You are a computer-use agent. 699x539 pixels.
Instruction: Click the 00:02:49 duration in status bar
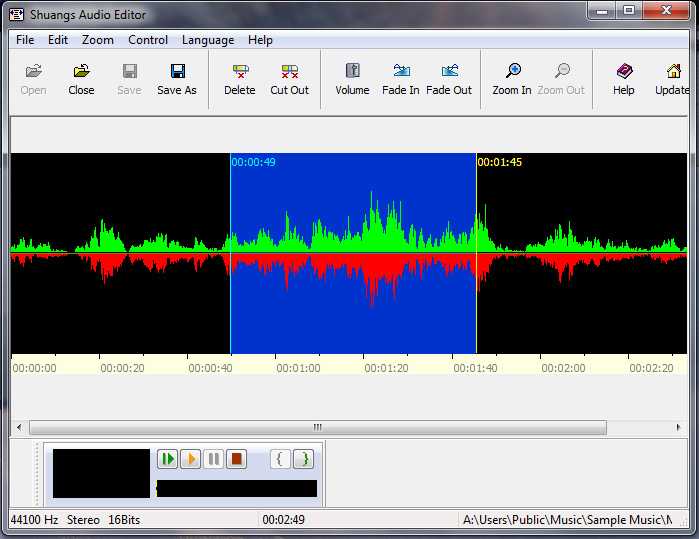click(x=284, y=520)
